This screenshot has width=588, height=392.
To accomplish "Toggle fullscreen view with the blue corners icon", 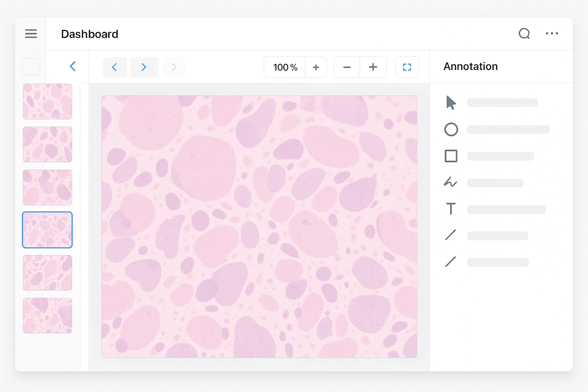I will point(407,67).
